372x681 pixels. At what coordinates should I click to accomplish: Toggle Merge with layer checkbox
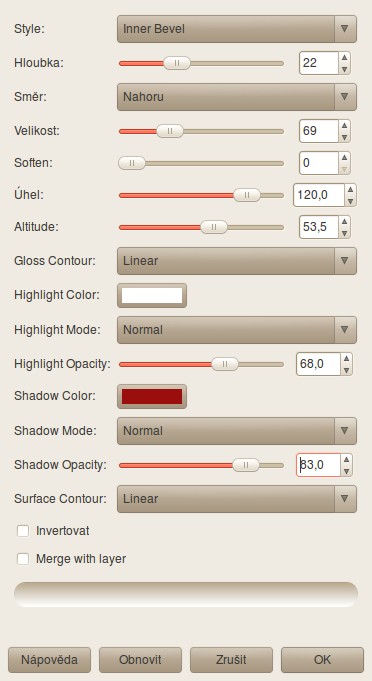[x=23, y=559]
